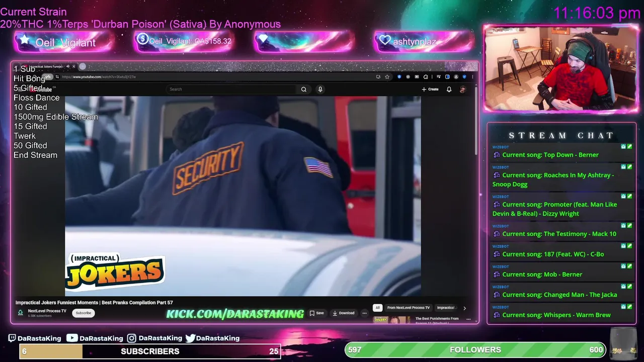This screenshot has width=644, height=362.
Task: Click the followers goal progress bar
Action: coord(475,350)
